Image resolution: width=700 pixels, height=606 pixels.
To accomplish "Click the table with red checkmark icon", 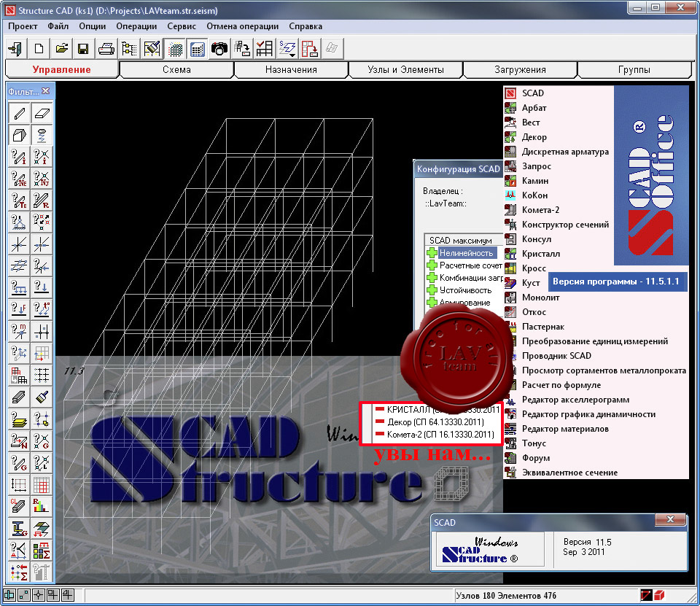I will (264, 48).
